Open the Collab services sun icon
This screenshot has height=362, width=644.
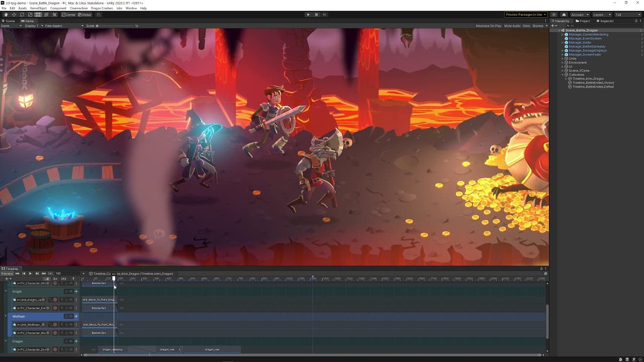(x=554, y=15)
